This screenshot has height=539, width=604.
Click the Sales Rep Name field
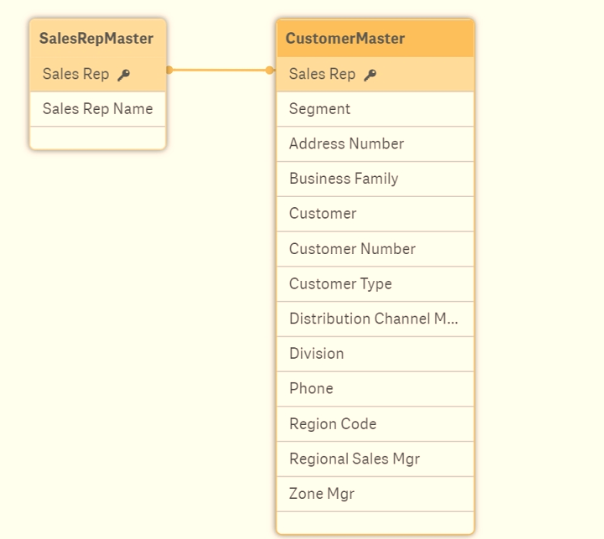tap(97, 108)
